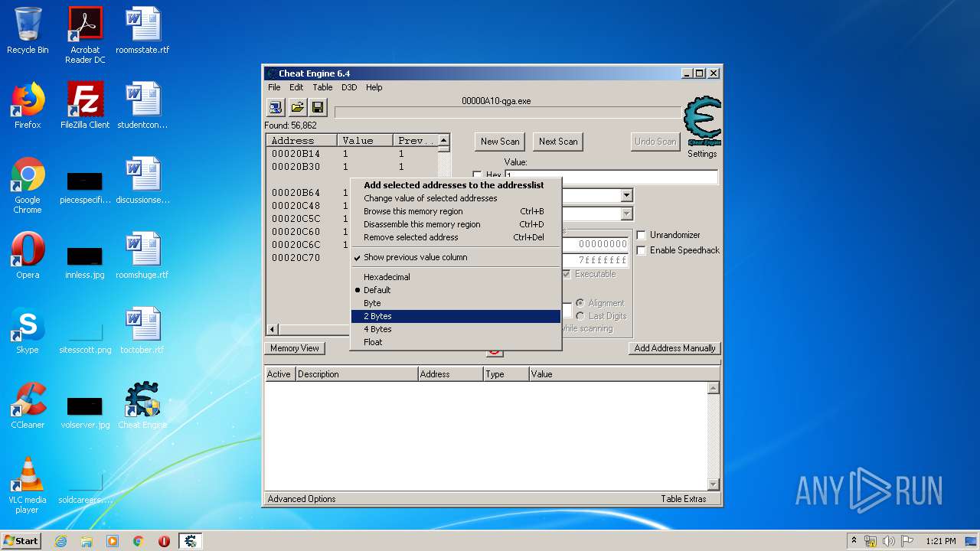Open the studentcon... document on the desktop
The image size is (980, 551).
142,106
